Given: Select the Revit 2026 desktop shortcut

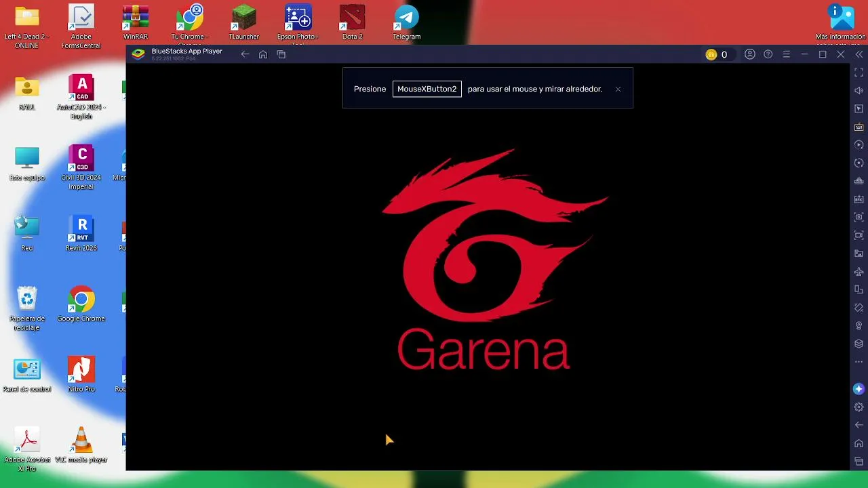Looking at the screenshot, I should pos(81,234).
